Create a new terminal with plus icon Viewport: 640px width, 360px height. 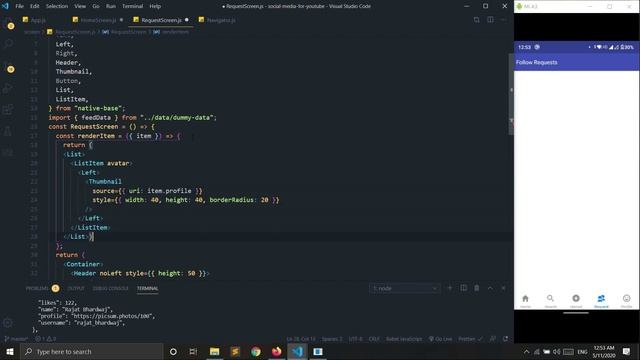(x=450, y=288)
